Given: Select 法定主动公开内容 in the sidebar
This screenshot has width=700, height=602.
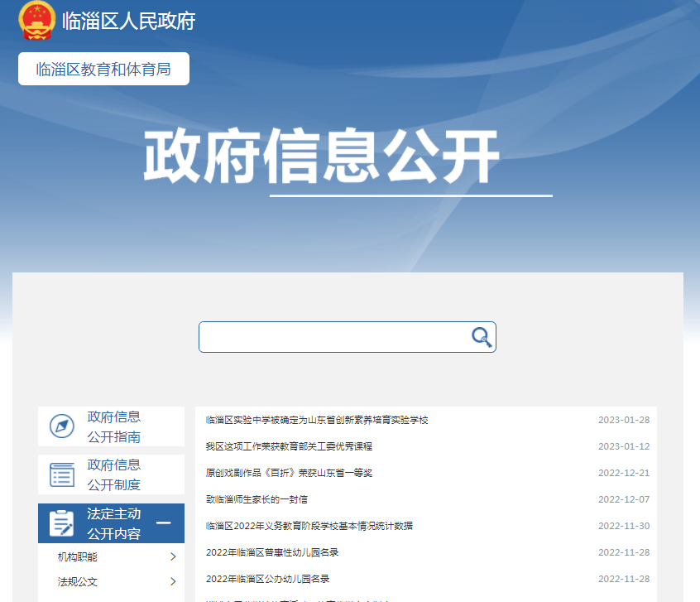Looking at the screenshot, I should coord(114,523).
